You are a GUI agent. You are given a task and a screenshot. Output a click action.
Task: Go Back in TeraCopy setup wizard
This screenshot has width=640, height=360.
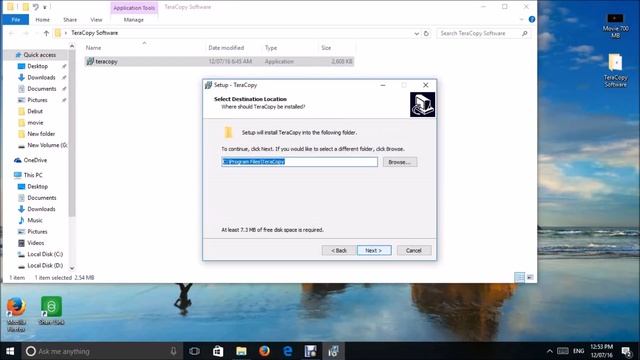pos(339,250)
